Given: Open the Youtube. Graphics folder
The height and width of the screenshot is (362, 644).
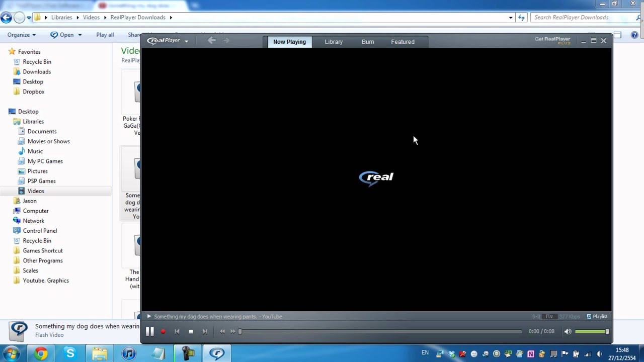Looking at the screenshot, I should tap(46, 281).
